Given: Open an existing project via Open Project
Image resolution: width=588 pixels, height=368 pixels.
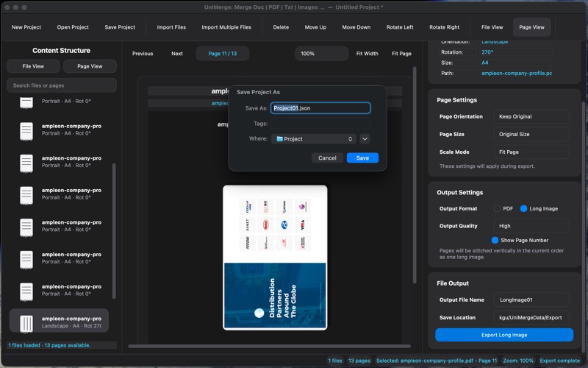Looking at the screenshot, I should 73,27.
